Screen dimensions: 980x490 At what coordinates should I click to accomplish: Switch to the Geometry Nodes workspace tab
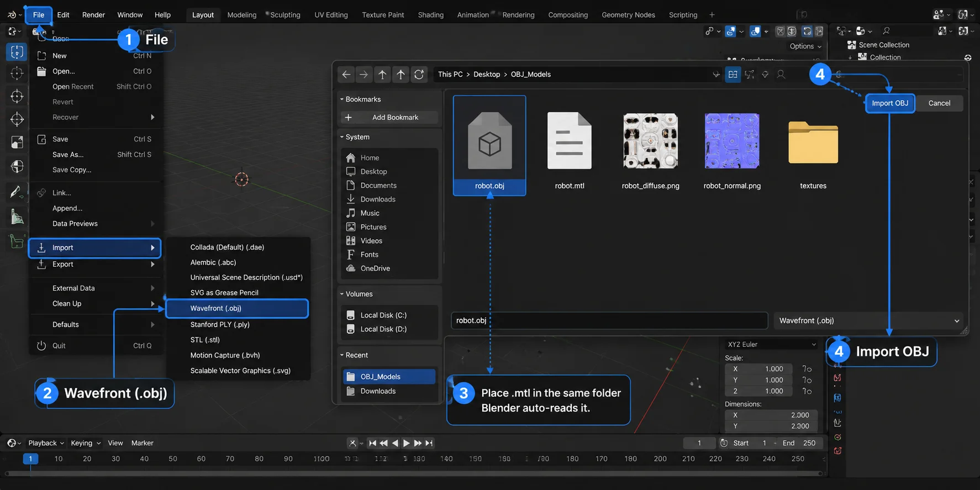628,15
